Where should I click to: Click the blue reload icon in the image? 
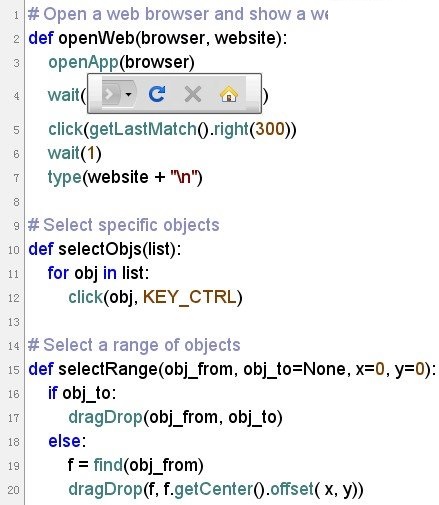pyautogui.click(x=157, y=94)
